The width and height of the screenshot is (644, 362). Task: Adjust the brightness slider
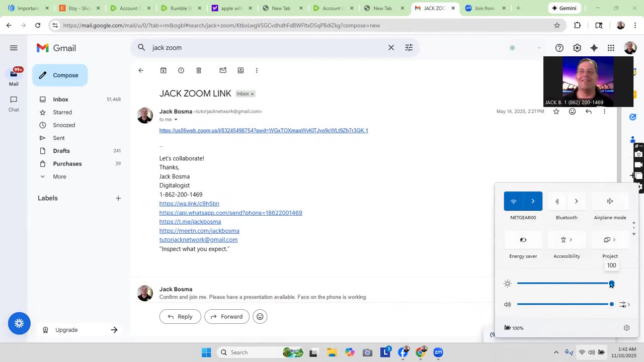pyautogui.click(x=565, y=284)
